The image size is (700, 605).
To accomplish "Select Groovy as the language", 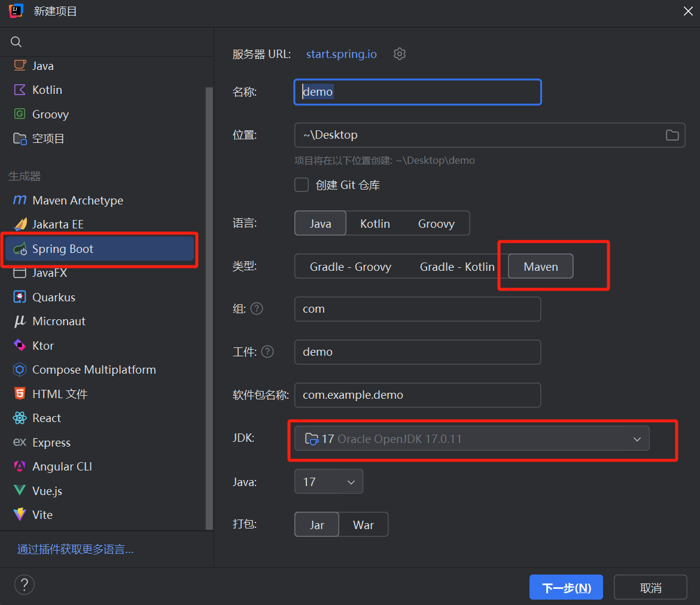I will pos(436,224).
